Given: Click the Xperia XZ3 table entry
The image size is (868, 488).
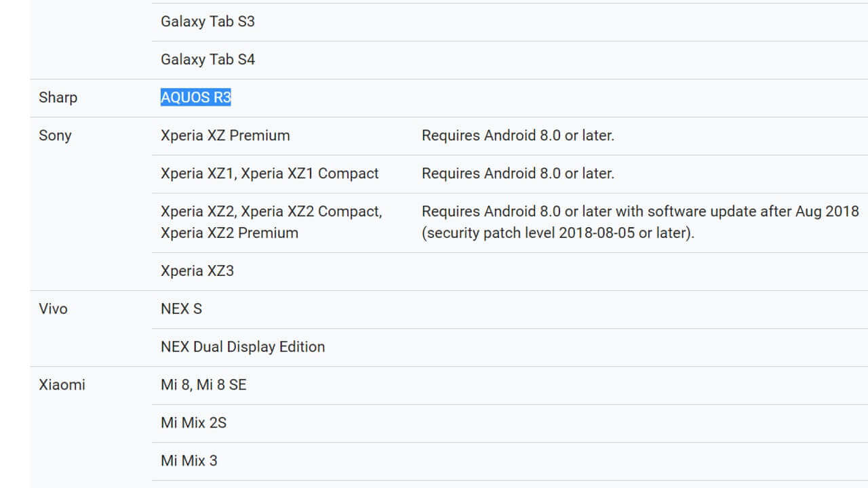Looking at the screenshot, I should pyautogui.click(x=197, y=271).
